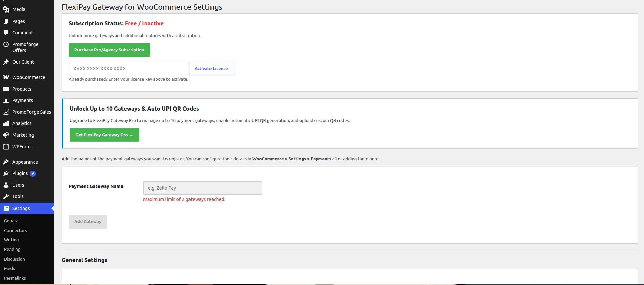
Task: Click the Analytics bar chart icon
Action: (6, 123)
